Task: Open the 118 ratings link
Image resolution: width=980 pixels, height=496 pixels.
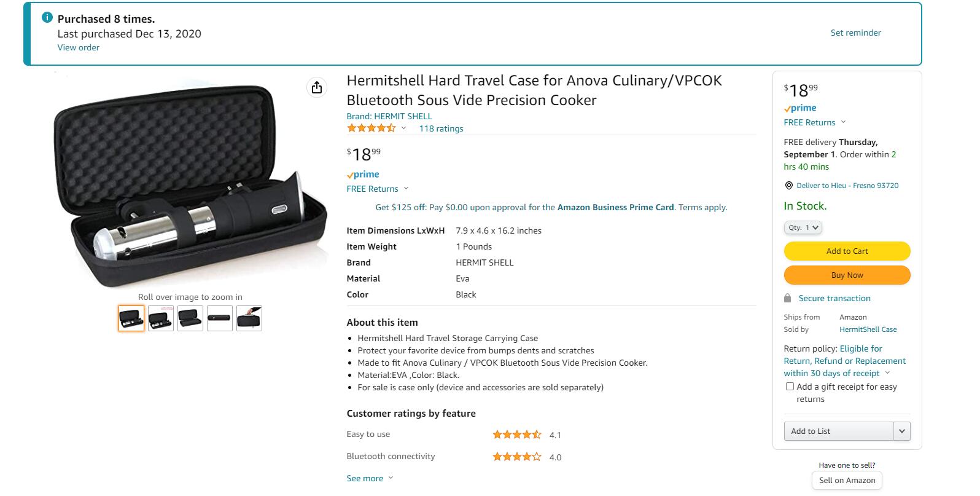Action: click(x=441, y=128)
